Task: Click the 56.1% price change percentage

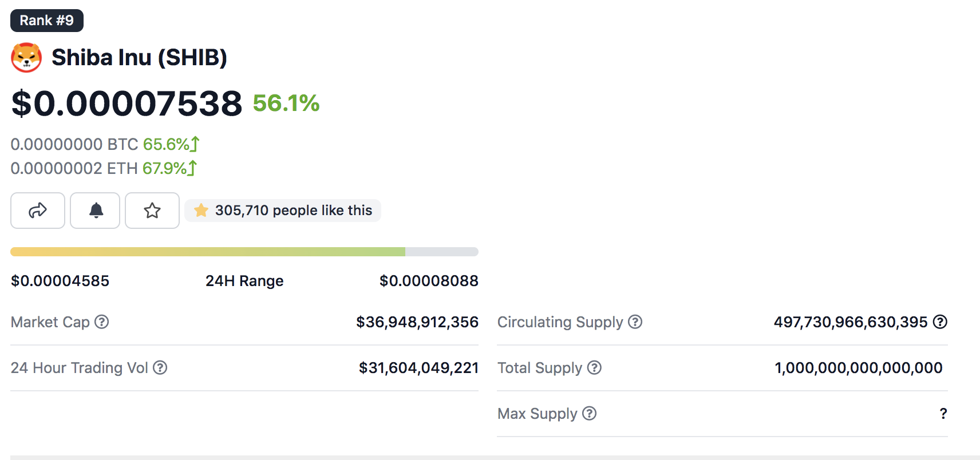Action: tap(286, 104)
